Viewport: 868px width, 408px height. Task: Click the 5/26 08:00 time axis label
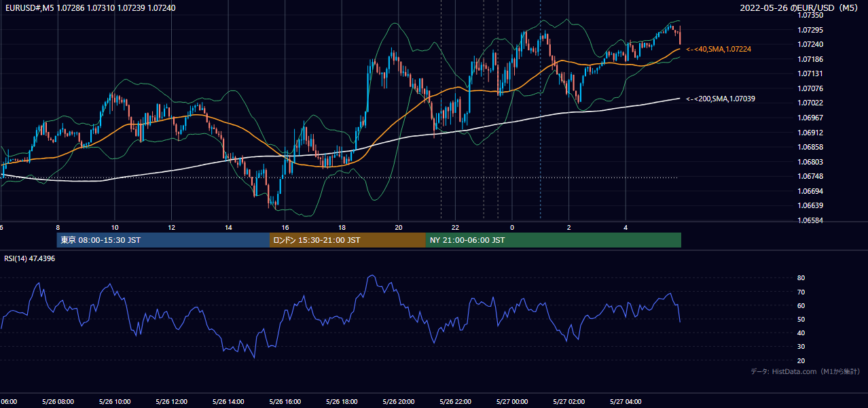(x=58, y=402)
